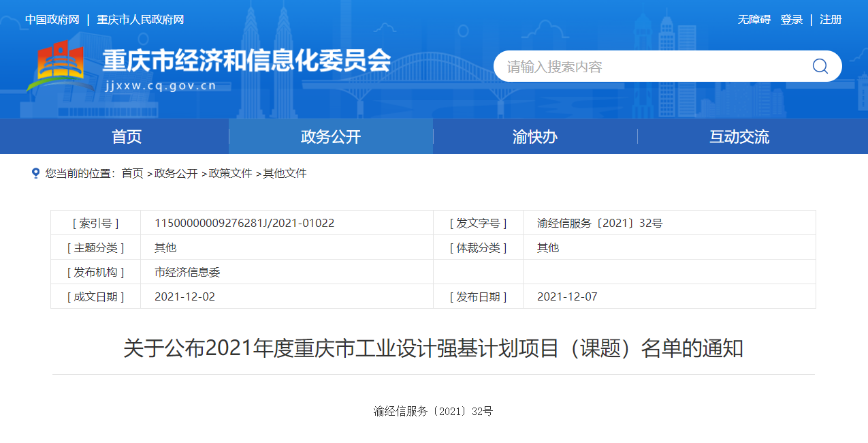Go to the 互动交流 tab
868x443 pixels.
pyautogui.click(x=739, y=136)
